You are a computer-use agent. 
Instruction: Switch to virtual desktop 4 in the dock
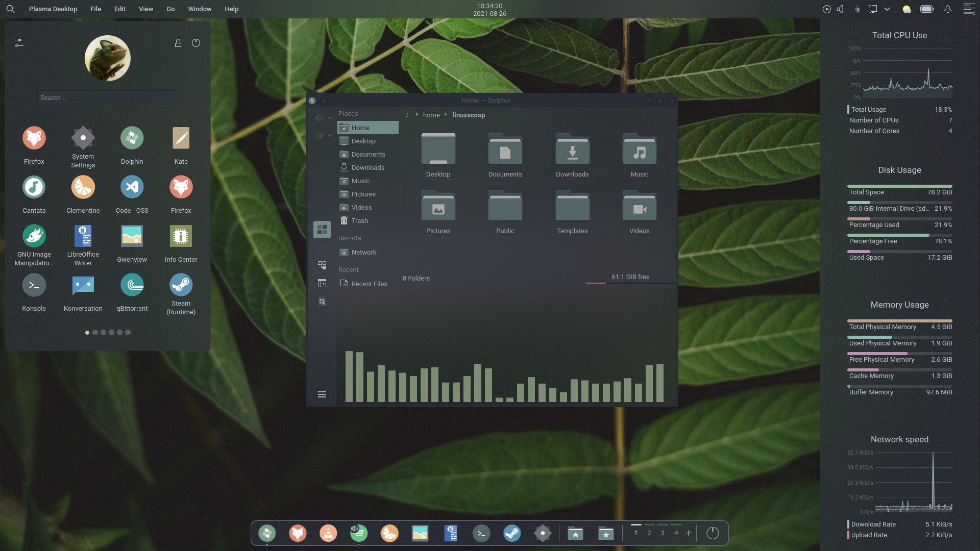[x=676, y=533]
